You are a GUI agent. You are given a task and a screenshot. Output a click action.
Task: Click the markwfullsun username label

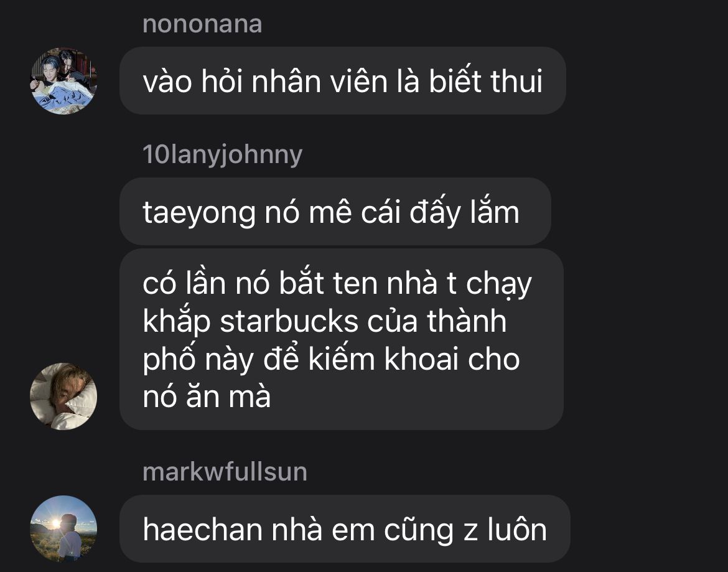click(x=225, y=472)
